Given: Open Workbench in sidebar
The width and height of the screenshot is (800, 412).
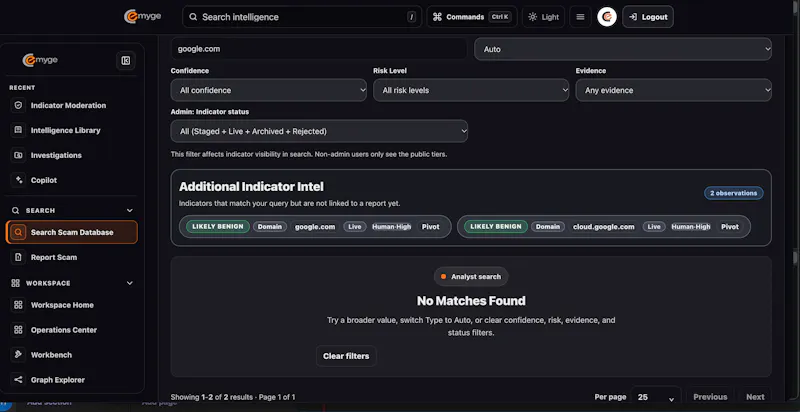Looking at the screenshot, I should [x=71, y=355].
